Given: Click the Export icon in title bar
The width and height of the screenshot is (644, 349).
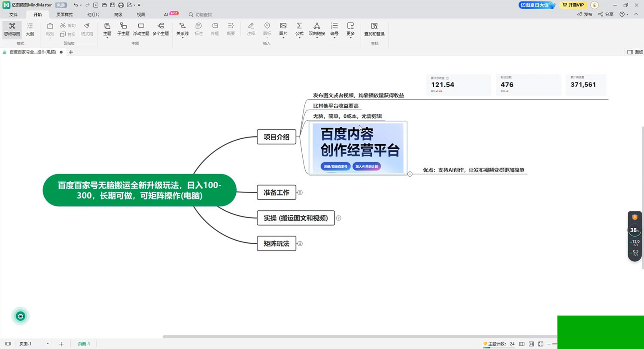Looking at the screenshot, I should click(x=129, y=5).
